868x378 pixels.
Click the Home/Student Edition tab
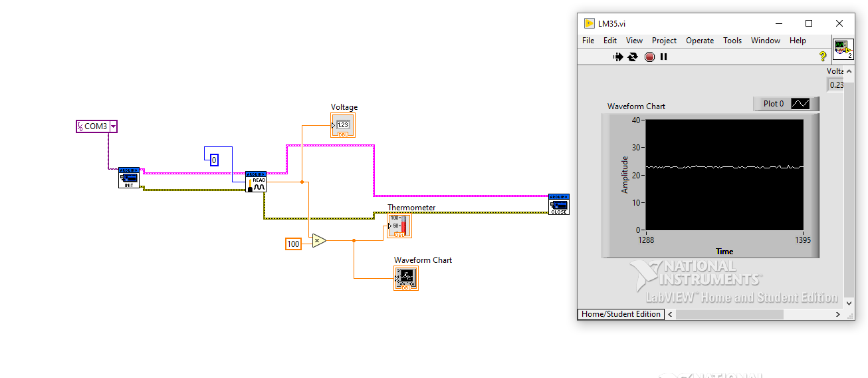point(621,314)
